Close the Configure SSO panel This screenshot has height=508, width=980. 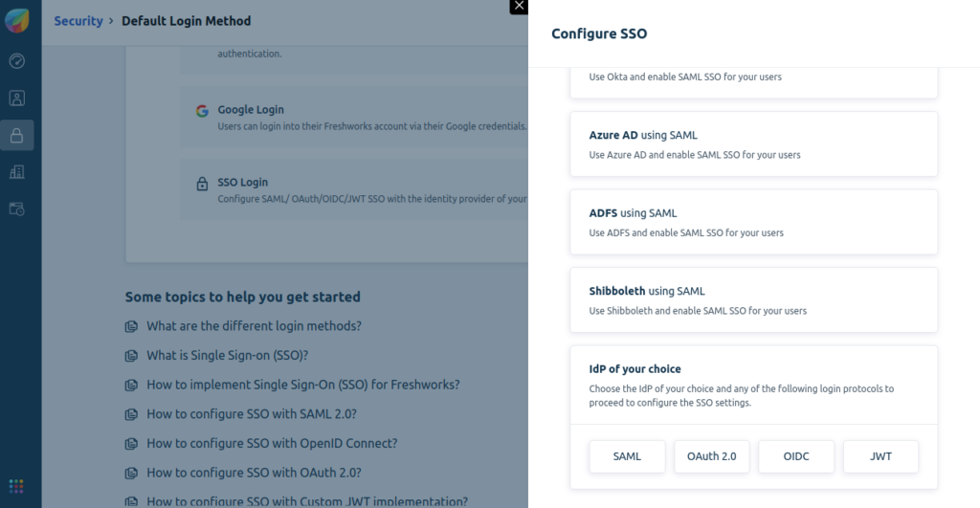coord(519,7)
